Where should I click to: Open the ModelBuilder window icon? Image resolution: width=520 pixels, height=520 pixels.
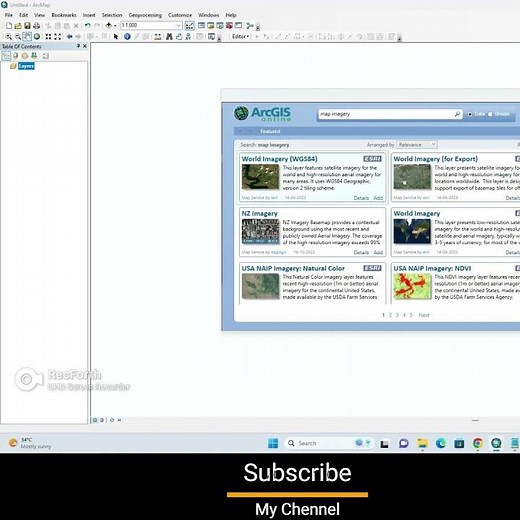[x=250, y=26]
